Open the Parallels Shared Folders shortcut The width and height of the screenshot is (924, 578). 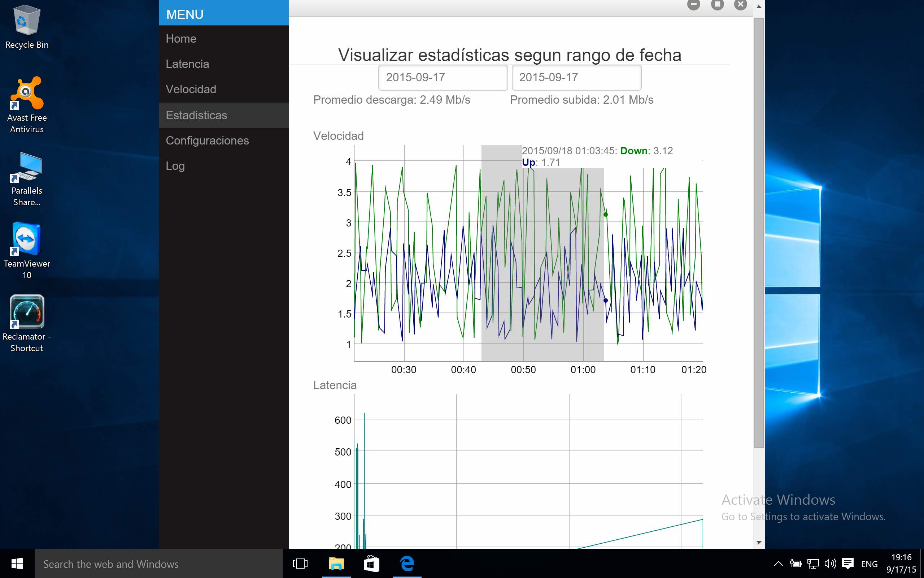(27, 178)
